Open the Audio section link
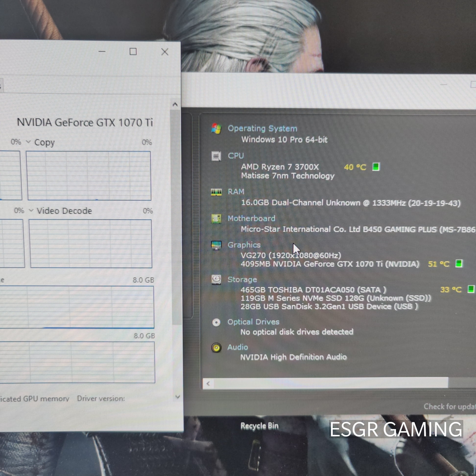 [238, 347]
